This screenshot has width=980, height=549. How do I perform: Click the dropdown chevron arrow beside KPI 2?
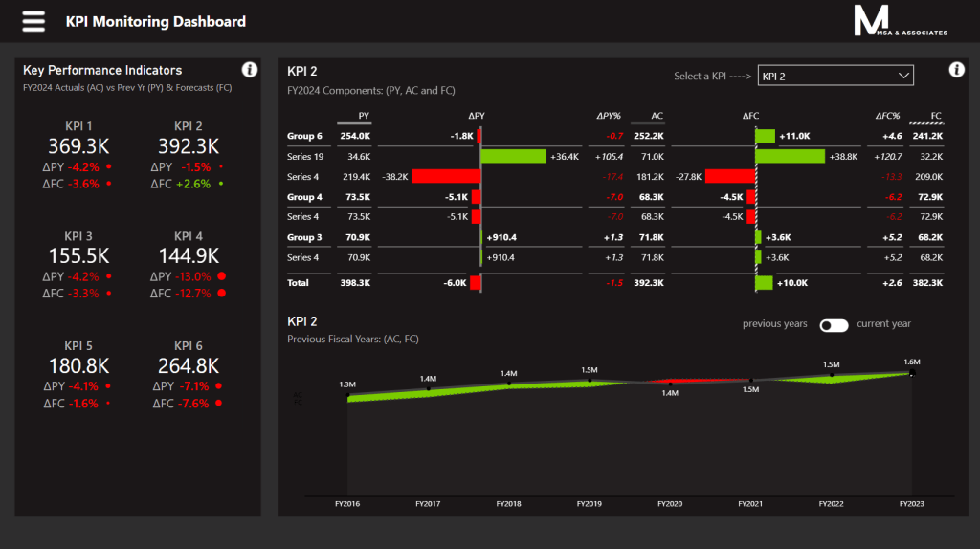(902, 76)
